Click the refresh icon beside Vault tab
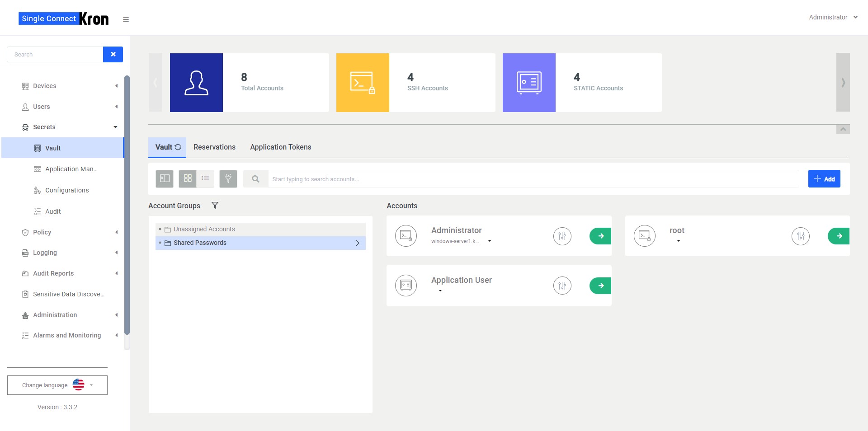868x431 pixels. [x=178, y=147]
